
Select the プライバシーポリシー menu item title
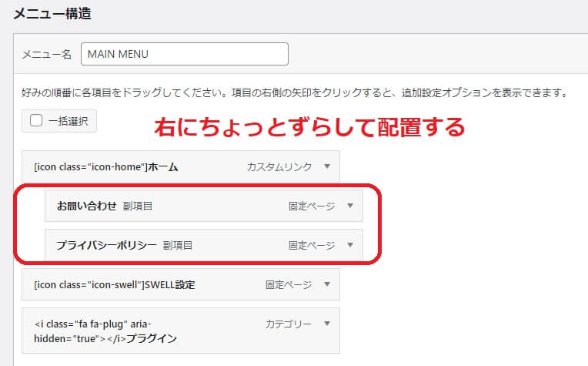click(x=106, y=245)
